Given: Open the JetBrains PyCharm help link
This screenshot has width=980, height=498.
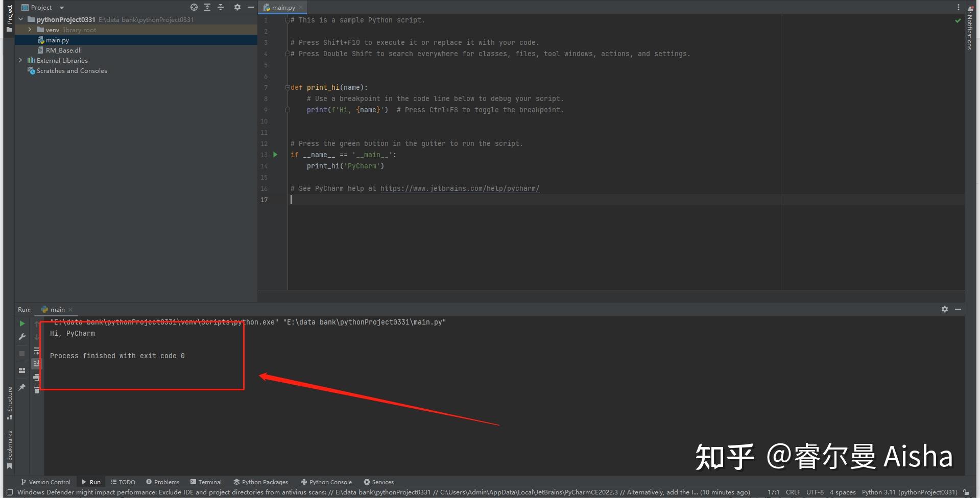Looking at the screenshot, I should coord(459,188).
